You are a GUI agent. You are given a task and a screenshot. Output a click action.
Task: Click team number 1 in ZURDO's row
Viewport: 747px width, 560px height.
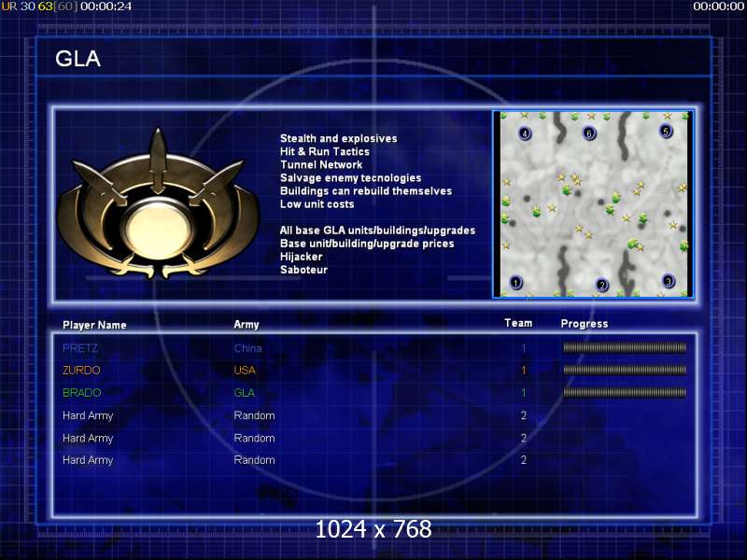click(x=524, y=370)
